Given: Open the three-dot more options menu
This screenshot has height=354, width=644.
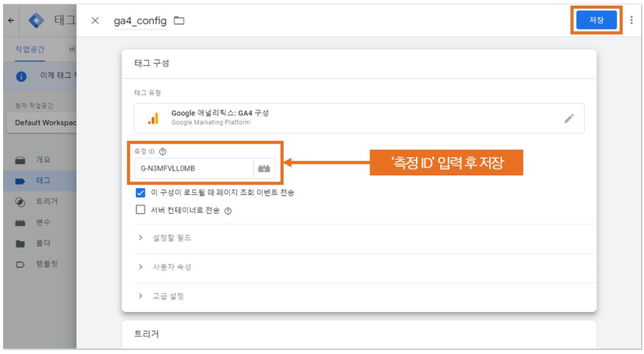Looking at the screenshot, I should (x=631, y=20).
